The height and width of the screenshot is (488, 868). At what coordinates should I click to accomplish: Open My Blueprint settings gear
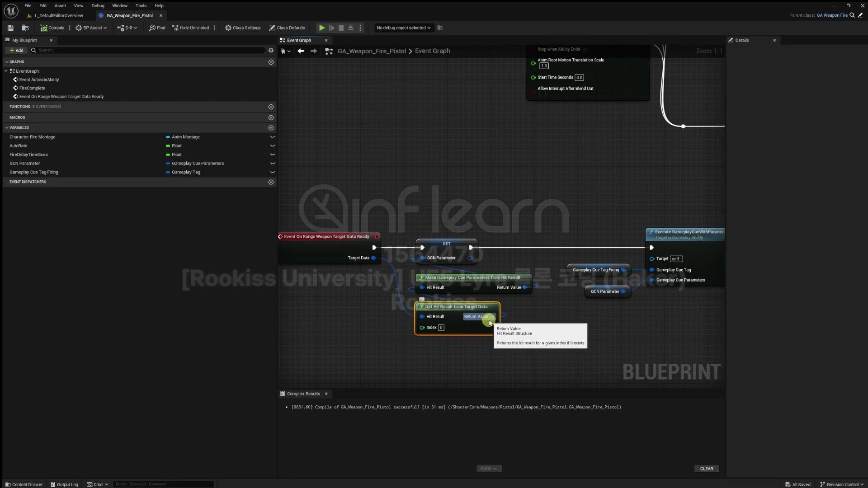[x=271, y=50]
